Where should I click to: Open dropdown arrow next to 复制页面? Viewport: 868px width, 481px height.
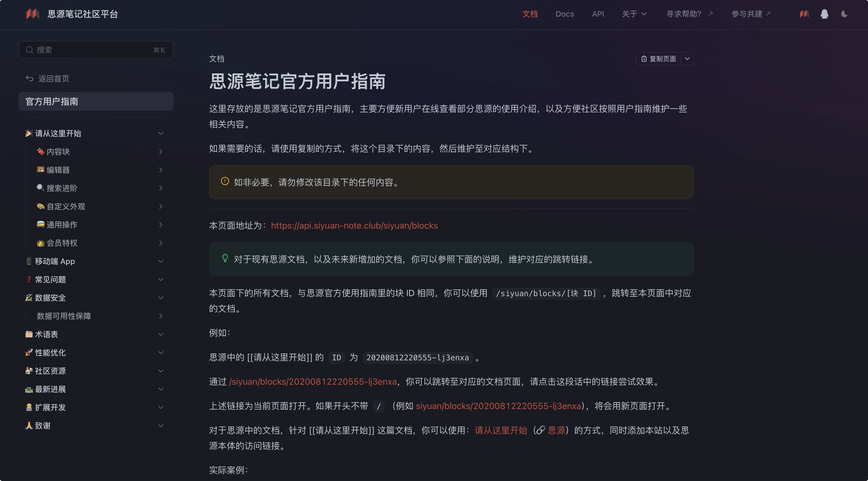pos(687,59)
